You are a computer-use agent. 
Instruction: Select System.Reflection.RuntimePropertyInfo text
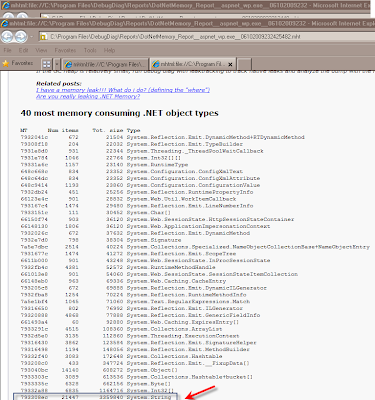190,192
